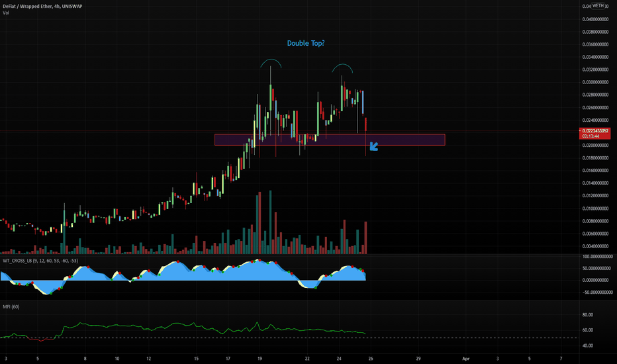Click price axis label 0.0120000000
The image size is (617, 364).
pos(595,196)
